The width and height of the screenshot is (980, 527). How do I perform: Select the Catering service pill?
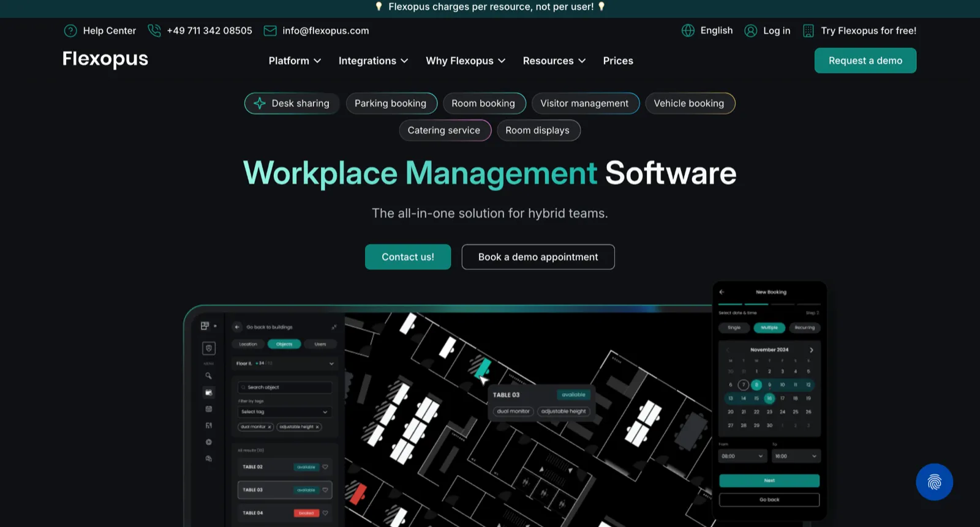point(445,130)
